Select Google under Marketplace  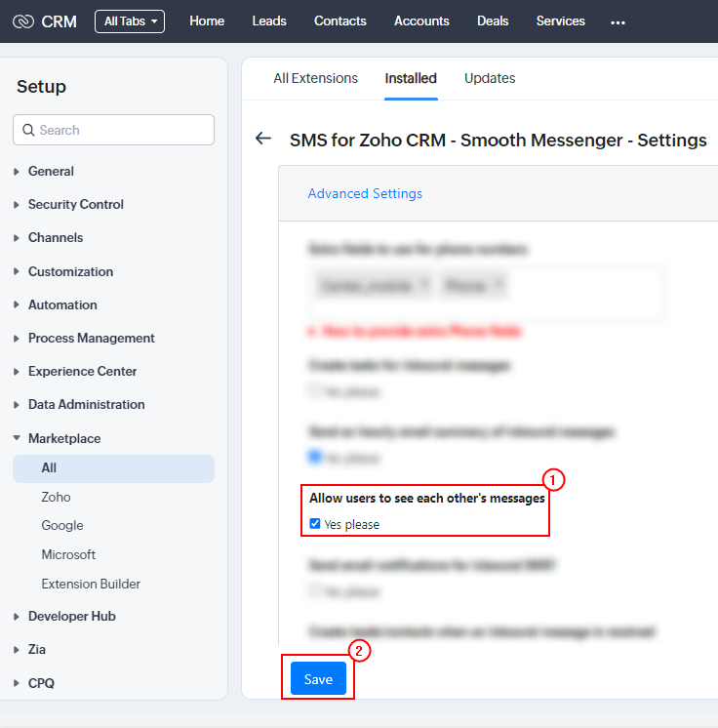[62, 526]
